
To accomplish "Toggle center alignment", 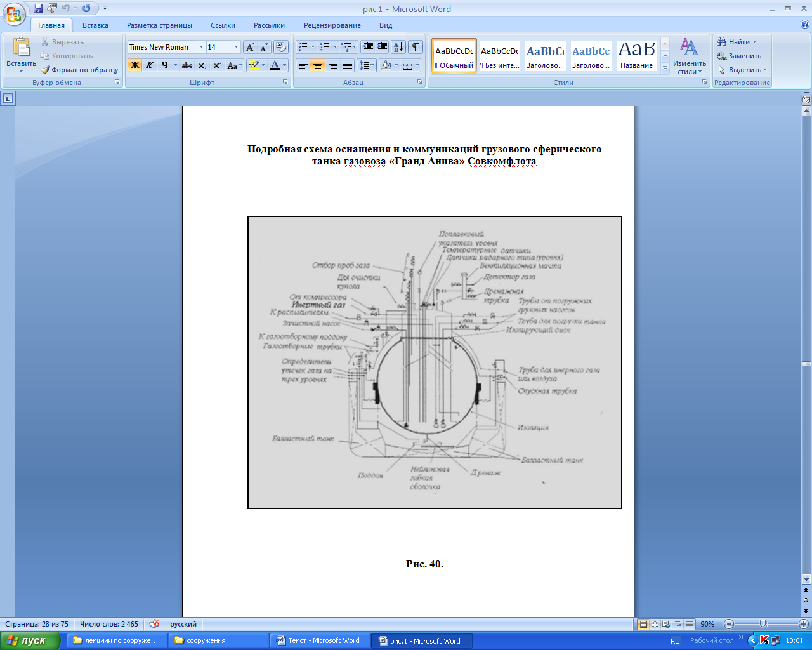I will pos(318,65).
